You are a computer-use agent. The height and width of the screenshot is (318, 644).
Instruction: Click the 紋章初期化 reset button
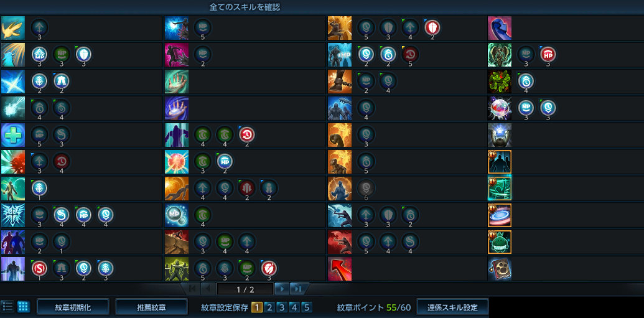[x=73, y=307]
